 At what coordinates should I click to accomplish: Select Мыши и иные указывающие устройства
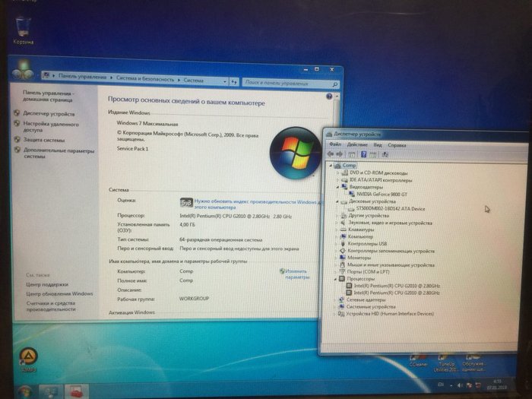click(x=391, y=265)
